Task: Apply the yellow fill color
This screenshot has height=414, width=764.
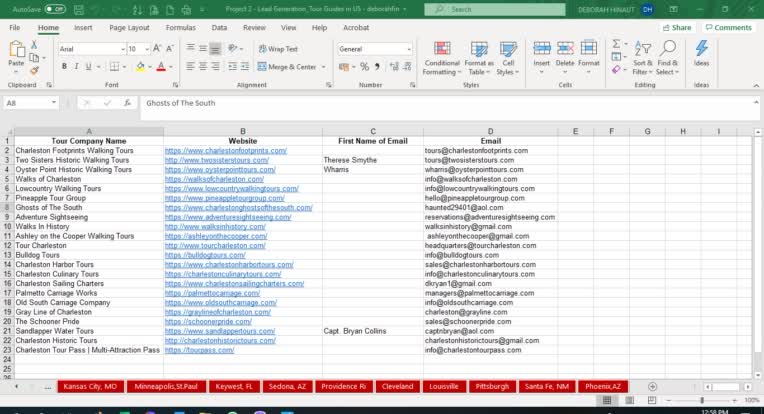Action: [x=140, y=67]
